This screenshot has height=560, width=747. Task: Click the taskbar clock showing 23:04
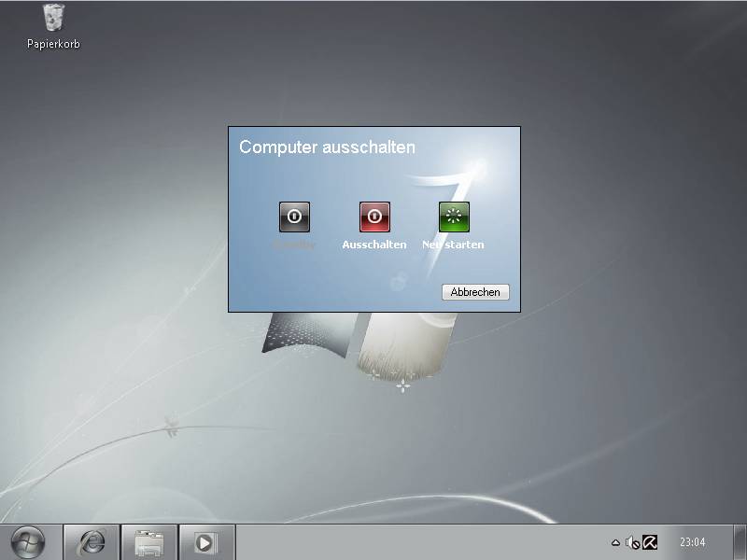point(692,542)
